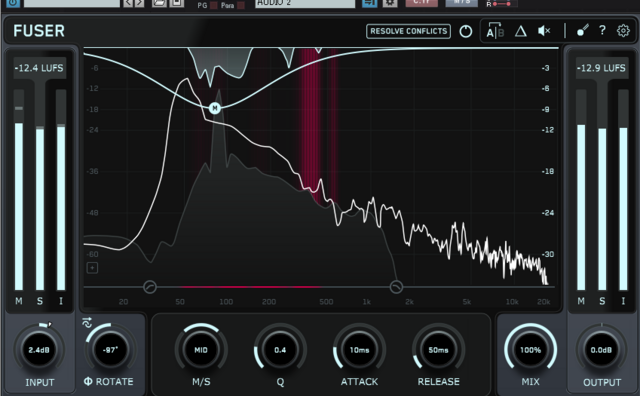Click the 20k frequency axis label
This screenshot has height=396, width=640.
544,302
